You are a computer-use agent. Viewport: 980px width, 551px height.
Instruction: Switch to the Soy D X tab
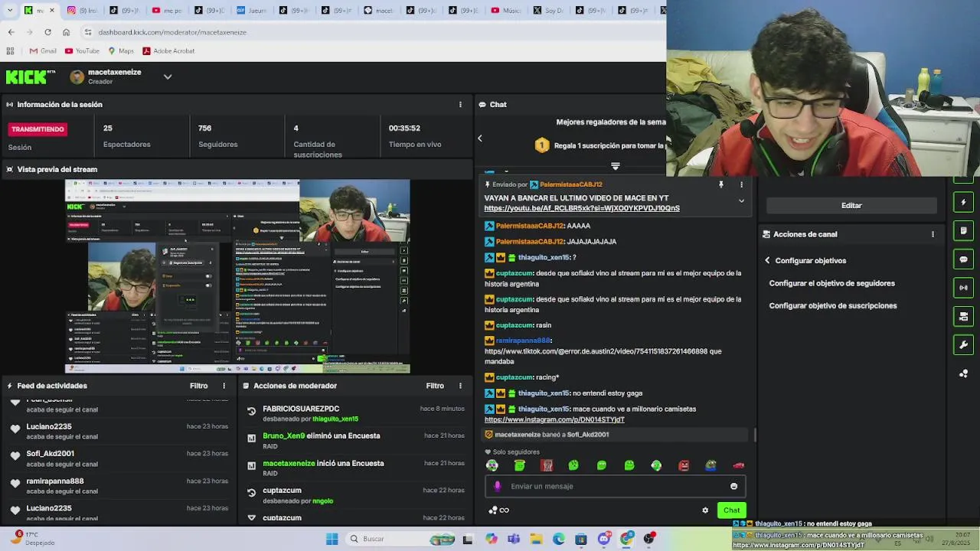(x=548, y=10)
